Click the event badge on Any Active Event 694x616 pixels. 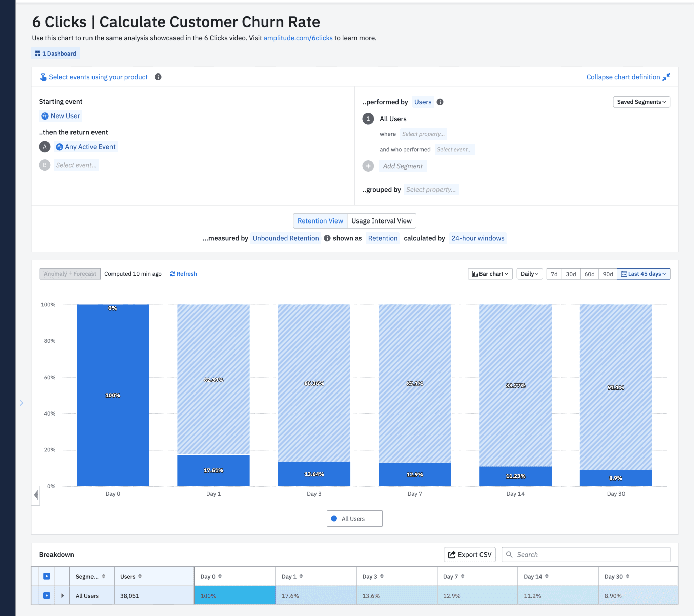(60, 147)
